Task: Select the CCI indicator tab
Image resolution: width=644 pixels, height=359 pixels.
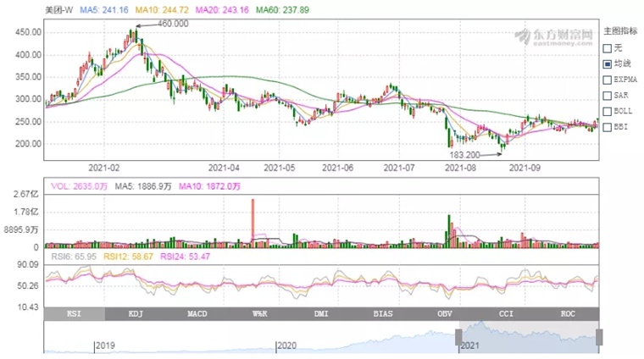Action: click(507, 314)
